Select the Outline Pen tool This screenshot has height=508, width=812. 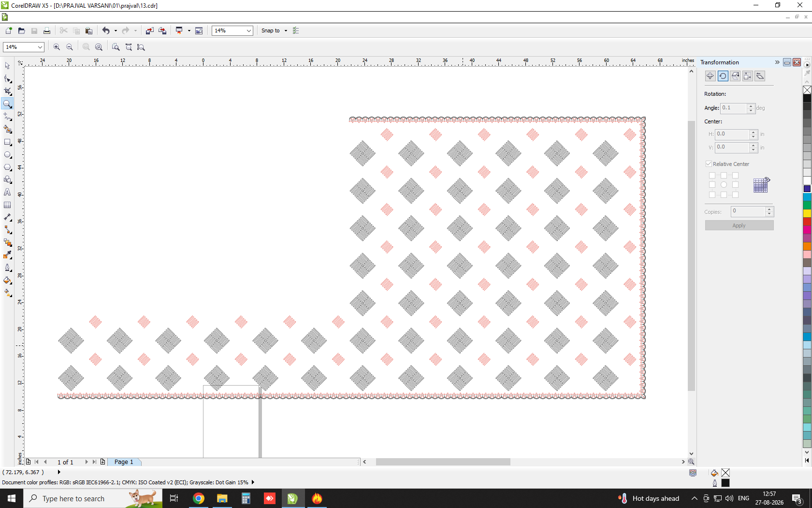[7, 268]
